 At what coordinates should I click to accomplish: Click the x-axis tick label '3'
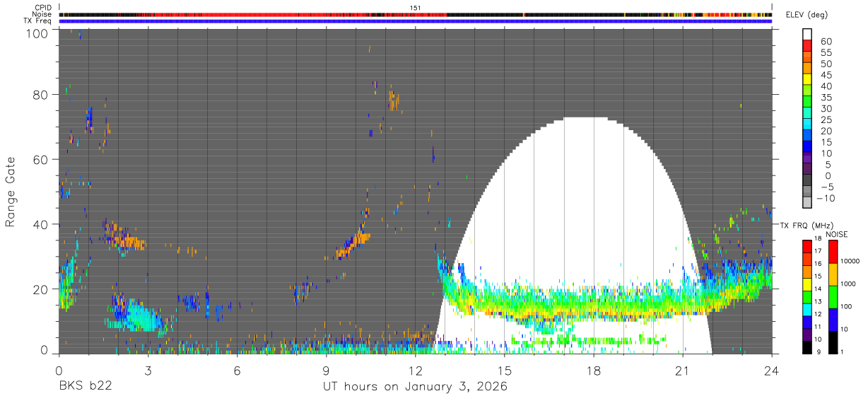(148, 370)
